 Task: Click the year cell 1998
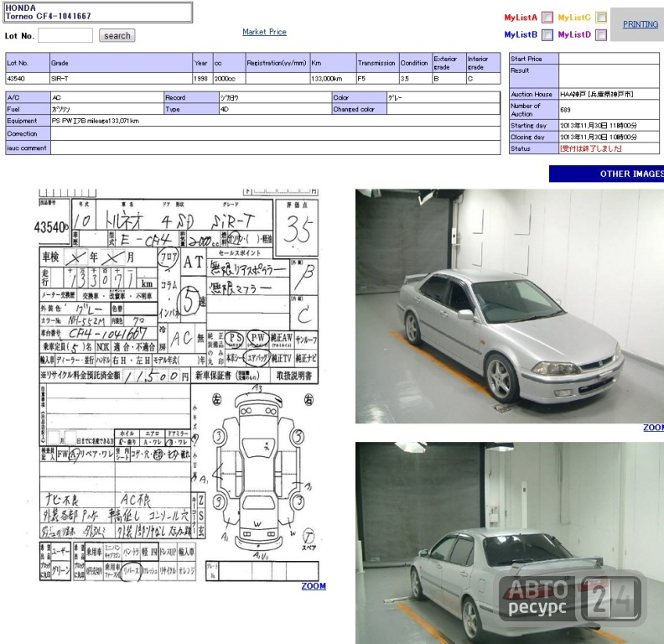(x=202, y=78)
